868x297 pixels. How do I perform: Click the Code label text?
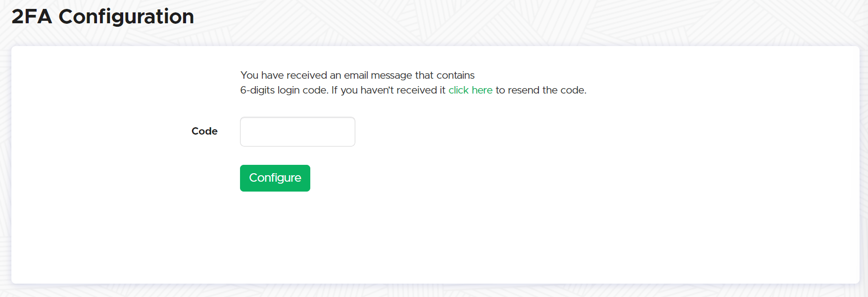click(x=204, y=131)
